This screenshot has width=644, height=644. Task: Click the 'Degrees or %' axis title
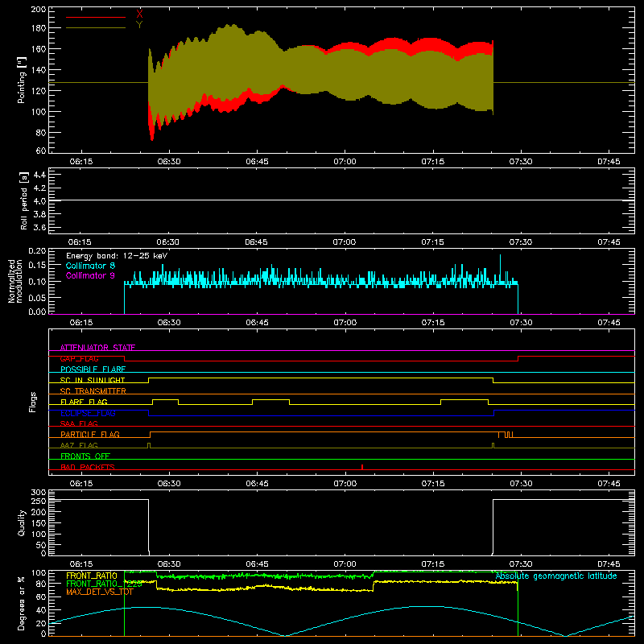(22, 603)
